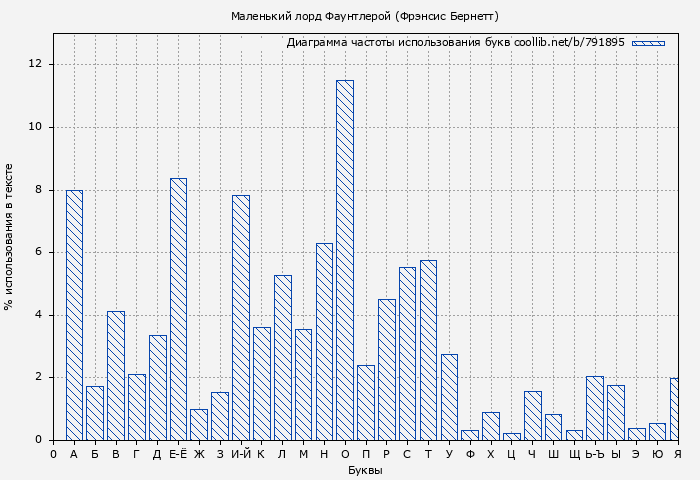The image size is (700, 480).
Task: Click the bar for letter С
Action: 407,353
